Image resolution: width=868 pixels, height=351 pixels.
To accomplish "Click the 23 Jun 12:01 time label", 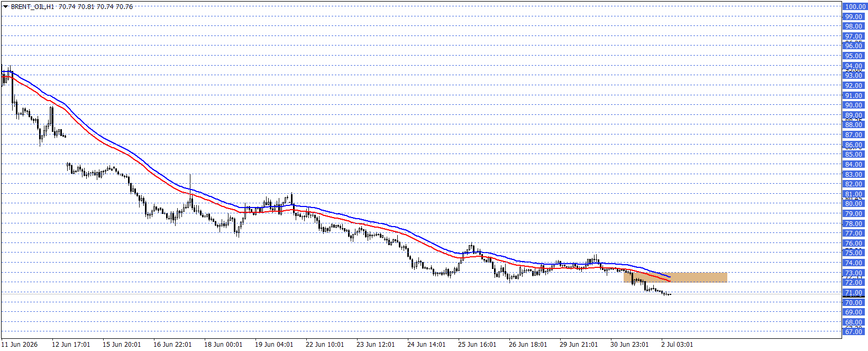I will point(376,345).
